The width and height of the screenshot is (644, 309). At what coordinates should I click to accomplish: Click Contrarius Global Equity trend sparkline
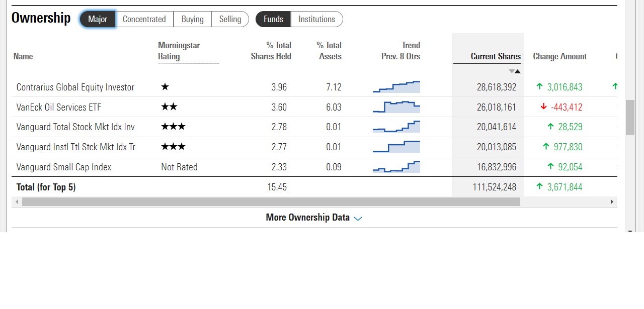pos(396,87)
